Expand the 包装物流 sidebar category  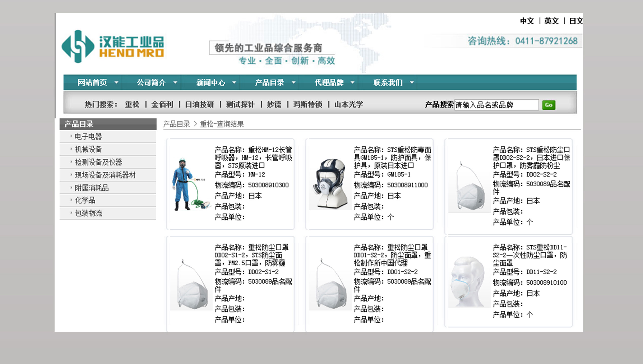[88, 213]
